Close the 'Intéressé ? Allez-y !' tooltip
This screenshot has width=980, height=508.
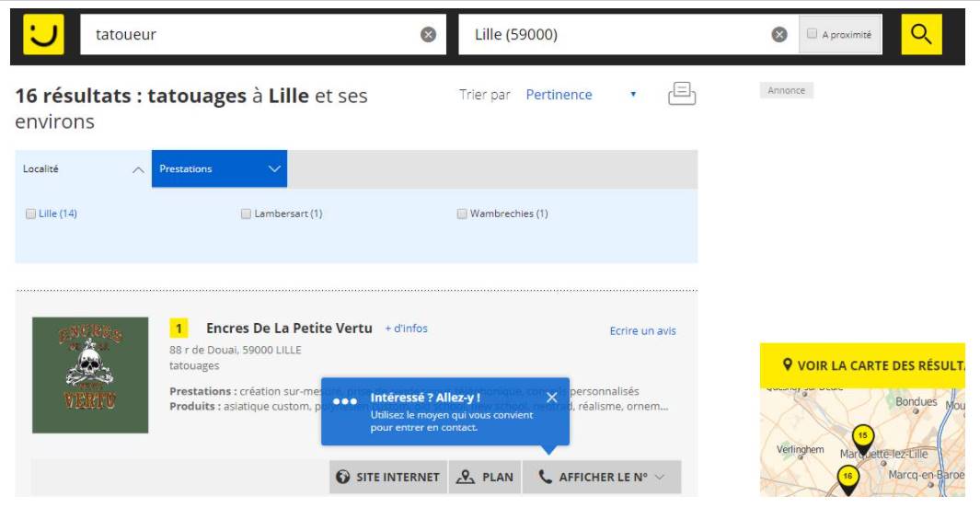coord(551,398)
